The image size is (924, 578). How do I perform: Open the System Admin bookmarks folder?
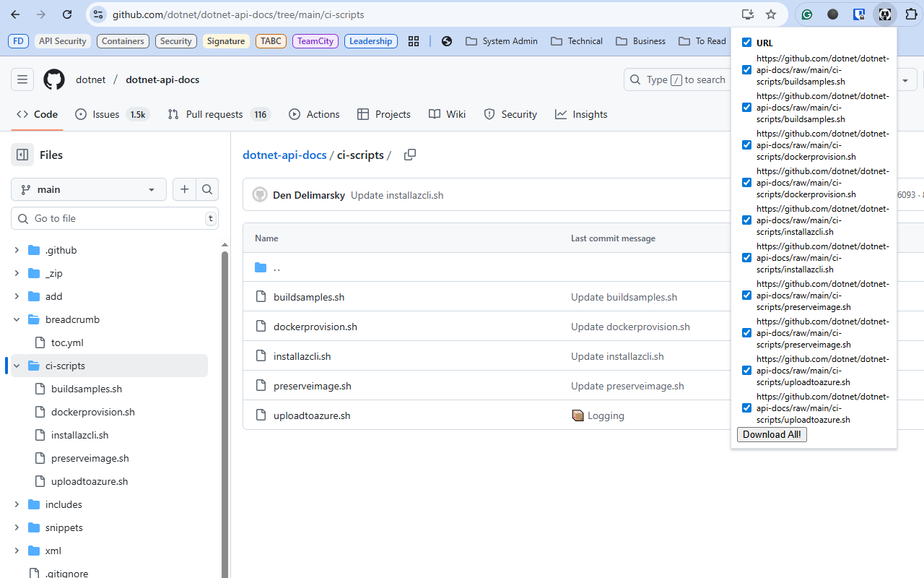coord(502,41)
